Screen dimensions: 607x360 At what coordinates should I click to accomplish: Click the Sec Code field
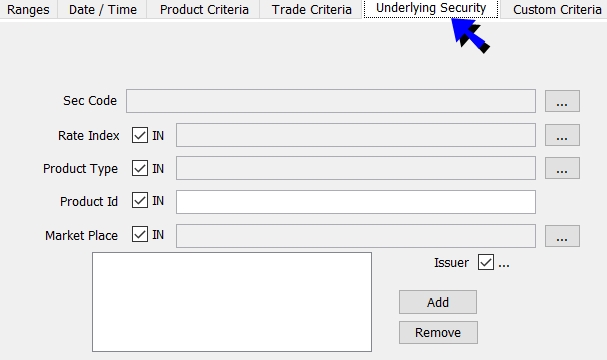pos(331,101)
